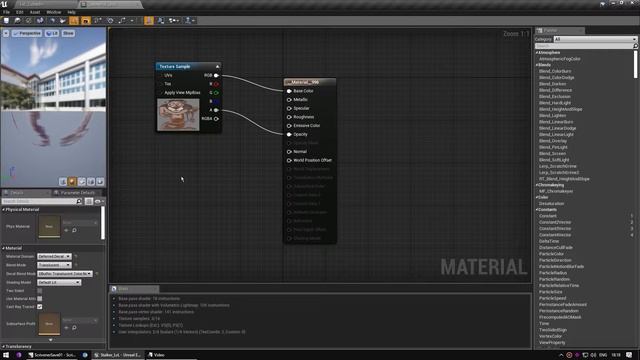The image size is (640, 360).
Task: Open the Blend Mode dropdown
Action: click(54, 265)
